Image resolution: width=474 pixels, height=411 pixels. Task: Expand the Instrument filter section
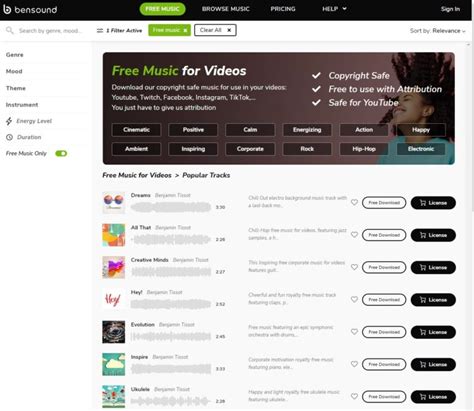click(x=22, y=105)
